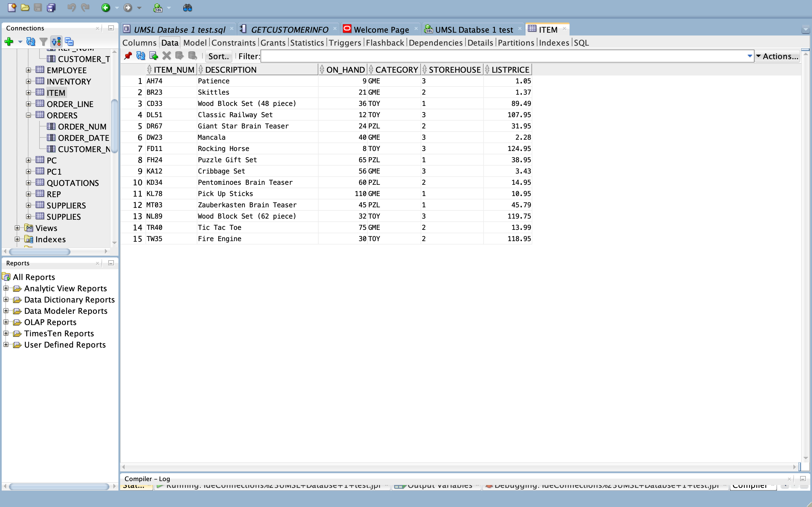Click the binoculars Find DB Object icon

187,8
